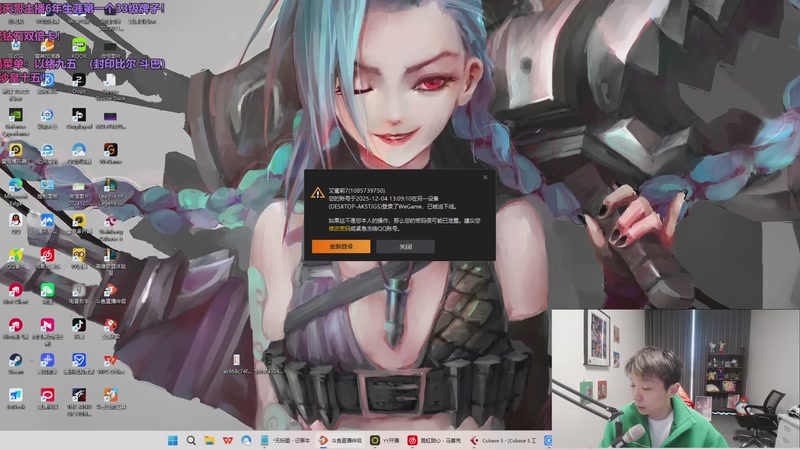Open taskbar Search magnifier
The height and width of the screenshot is (450, 800).
click(191, 440)
